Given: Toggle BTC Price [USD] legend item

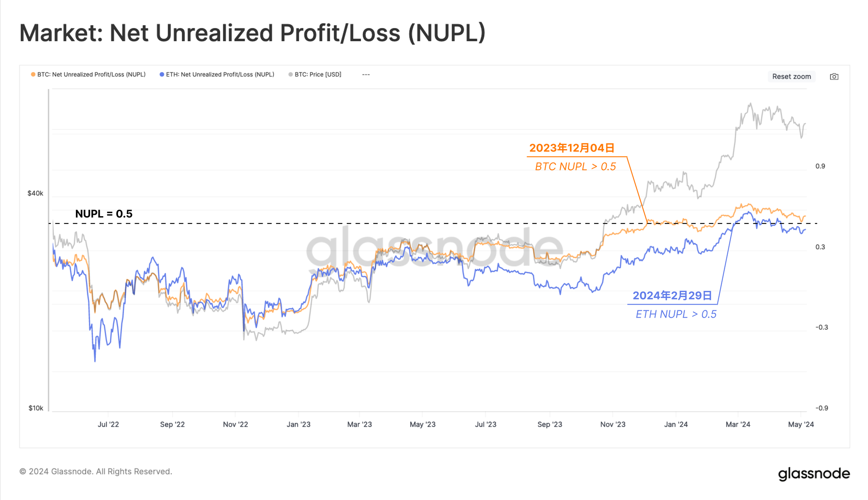Looking at the screenshot, I should tap(315, 75).
